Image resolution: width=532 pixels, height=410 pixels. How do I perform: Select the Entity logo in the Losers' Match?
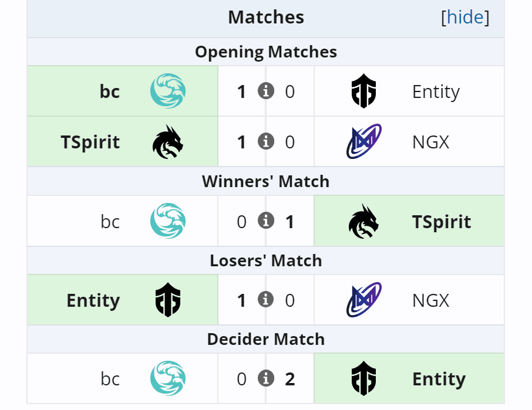point(167,300)
